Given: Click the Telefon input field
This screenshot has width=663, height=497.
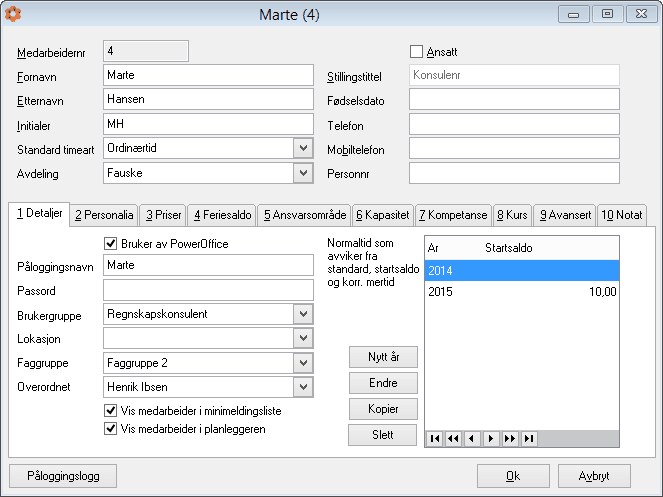Looking at the screenshot, I should [514, 124].
